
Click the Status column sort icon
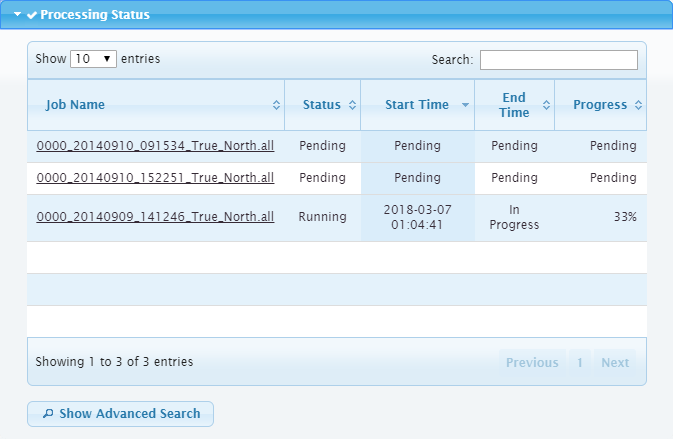point(351,105)
